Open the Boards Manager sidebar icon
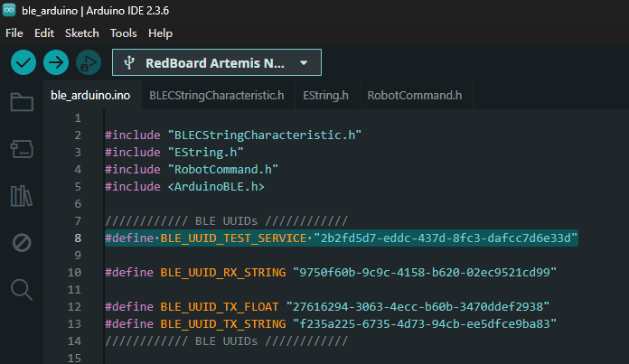Image resolution: width=629 pixels, height=364 pixels. (21, 148)
